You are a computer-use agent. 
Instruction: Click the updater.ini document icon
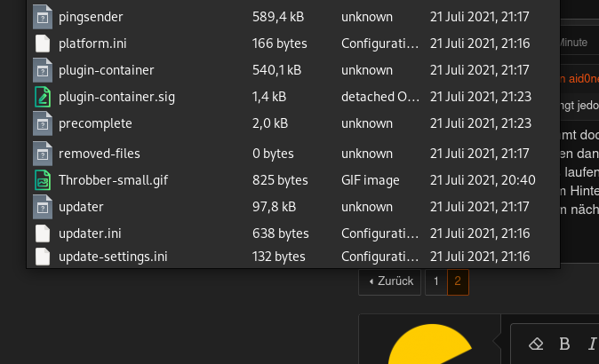(x=43, y=233)
